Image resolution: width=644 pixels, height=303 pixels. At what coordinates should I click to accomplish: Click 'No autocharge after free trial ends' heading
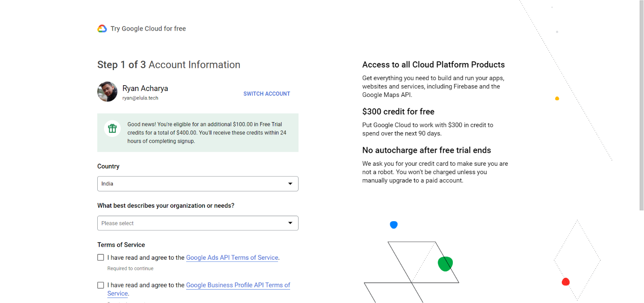[426, 150]
